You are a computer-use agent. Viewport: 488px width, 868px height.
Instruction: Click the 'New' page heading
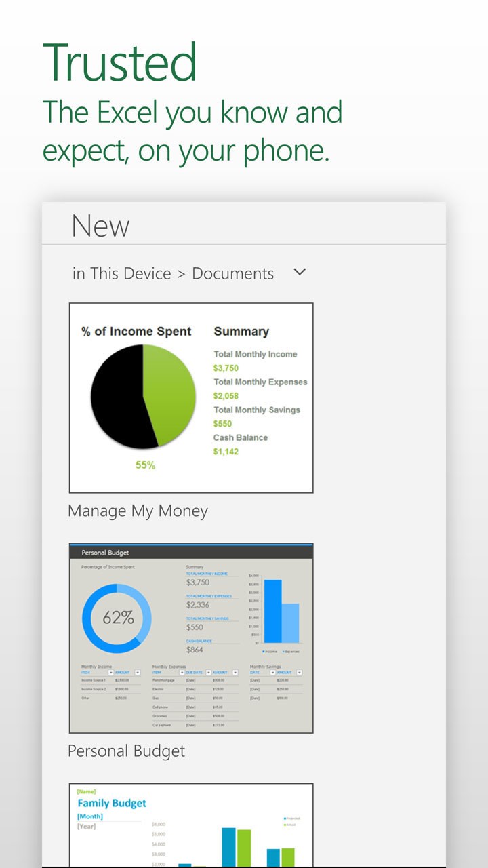[100, 226]
